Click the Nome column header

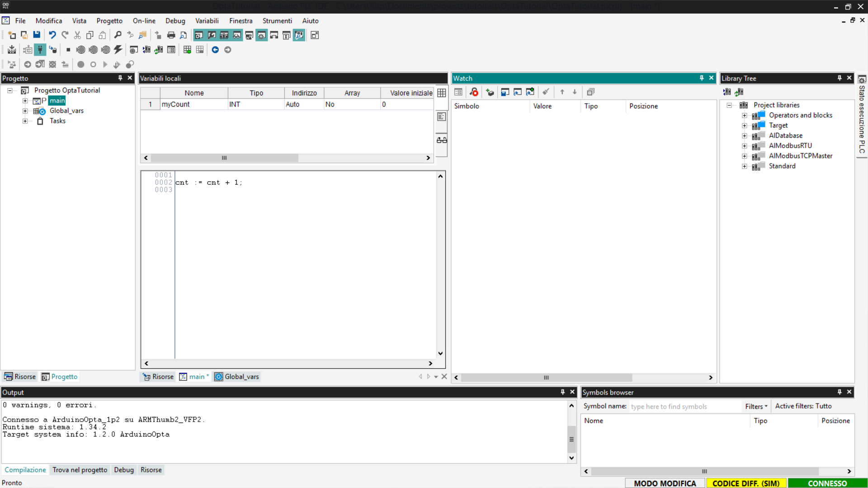click(194, 93)
